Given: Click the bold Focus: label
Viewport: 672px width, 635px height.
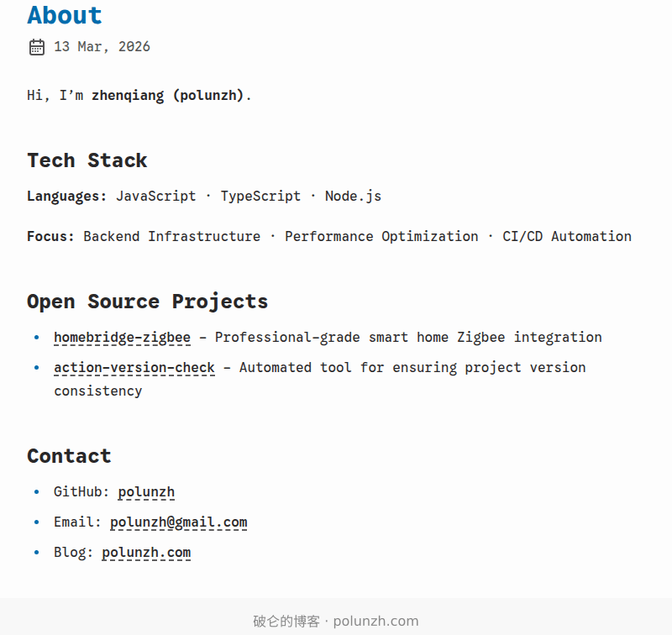Looking at the screenshot, I should click(x=50, y=237).
